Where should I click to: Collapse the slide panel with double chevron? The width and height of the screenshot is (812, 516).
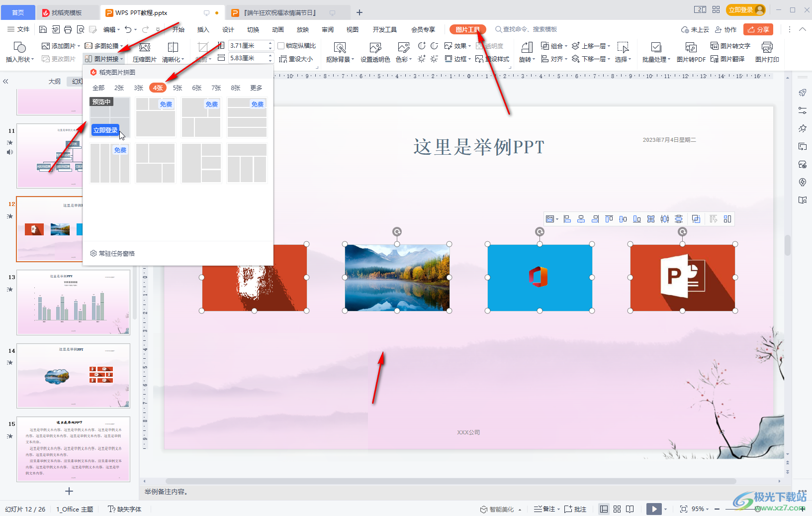[x=6, y=81]
